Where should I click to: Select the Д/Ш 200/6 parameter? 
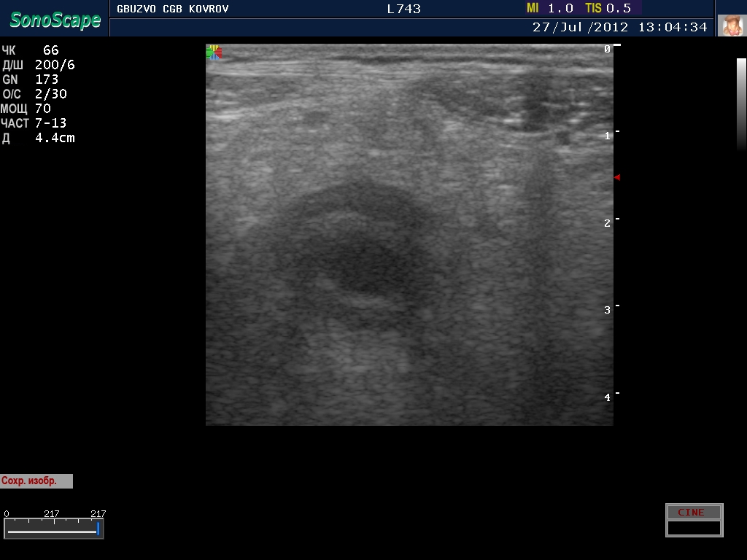tap(38, 65)
